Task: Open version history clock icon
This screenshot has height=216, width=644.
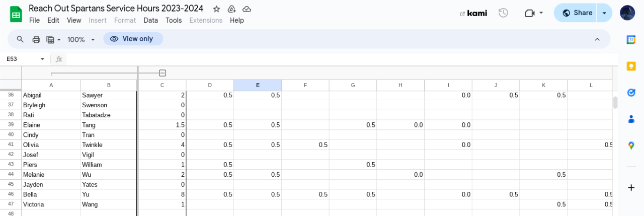Action: tap(503, 13)
